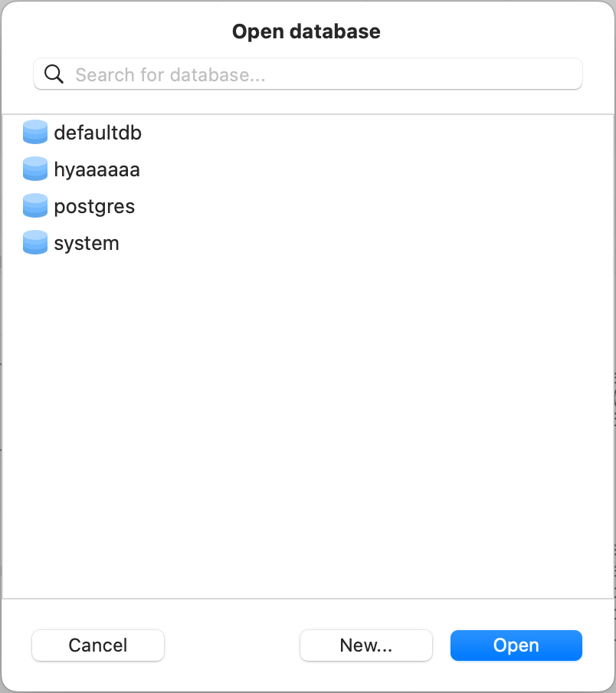Select the defaultdb database entry
This screenshot has width=616, height=693.
(x=97, y=132)
